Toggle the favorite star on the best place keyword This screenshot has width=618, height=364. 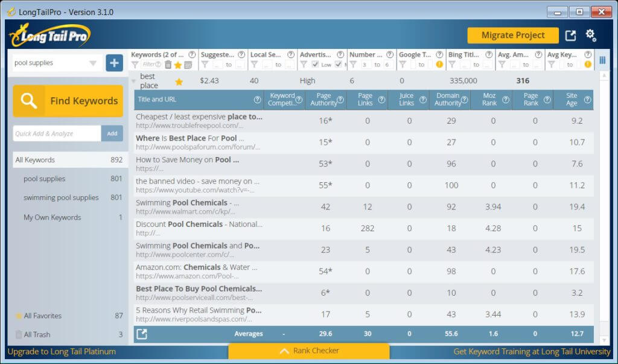click(x=179, y=81)
